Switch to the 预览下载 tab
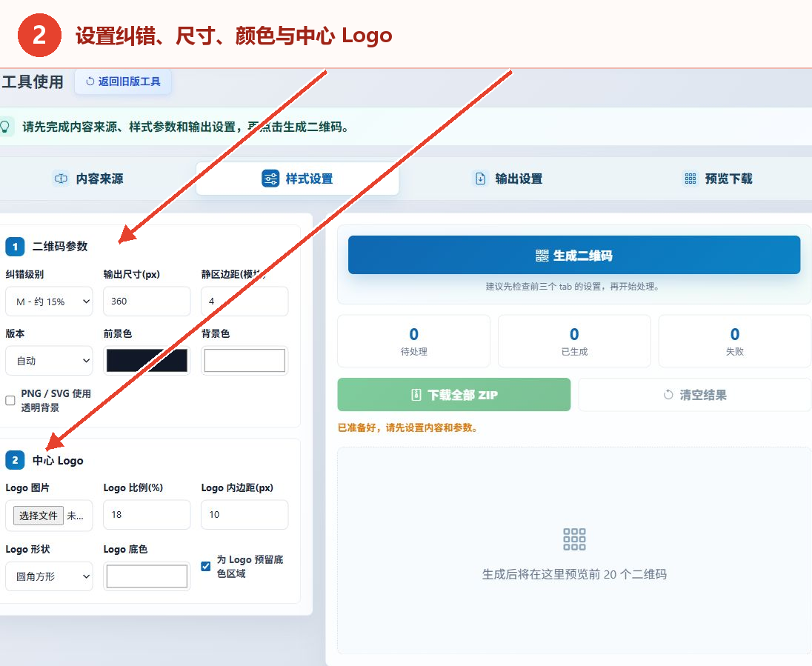Viewport: 812px width, 666px height. tap(717, 179)
